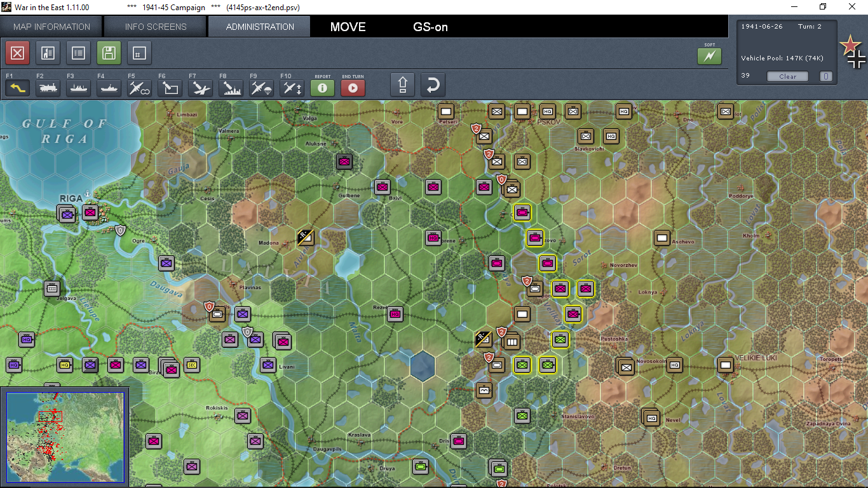The width and height of the screenshot is (868, 488).
Task: Click the small 0 button beside Clear
Action: pyautogui.click(x=825, y=76)
